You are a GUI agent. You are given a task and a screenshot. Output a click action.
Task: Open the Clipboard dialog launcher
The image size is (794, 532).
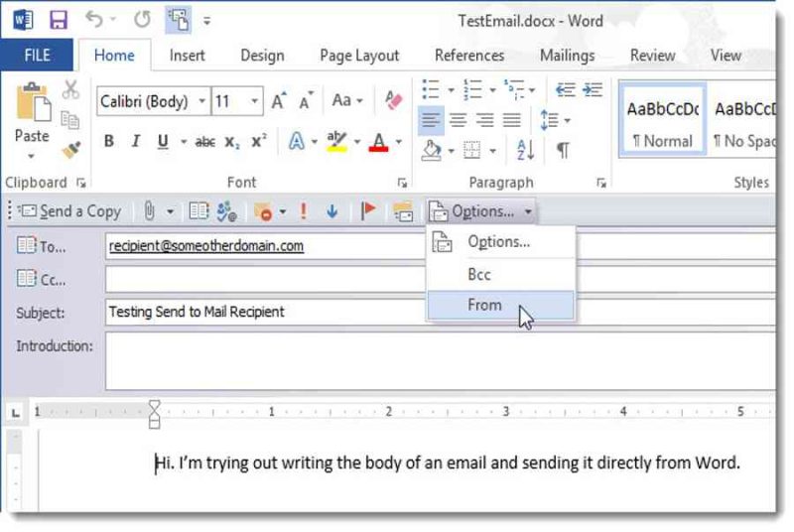81,183
